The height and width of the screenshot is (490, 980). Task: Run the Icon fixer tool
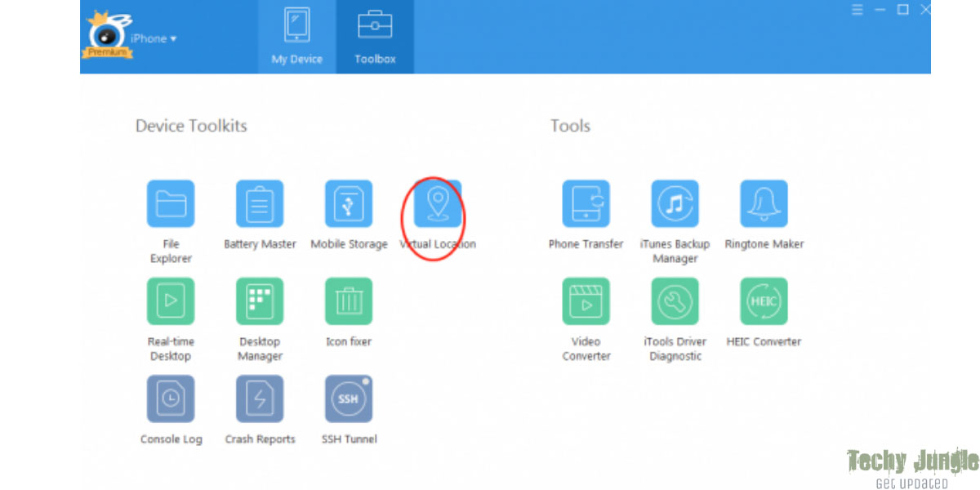click(349, 301)
